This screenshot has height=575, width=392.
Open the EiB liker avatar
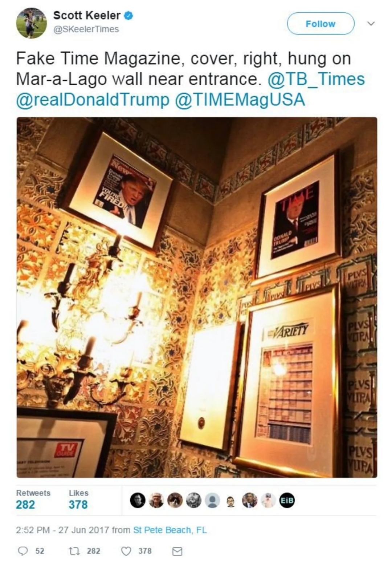287,500
